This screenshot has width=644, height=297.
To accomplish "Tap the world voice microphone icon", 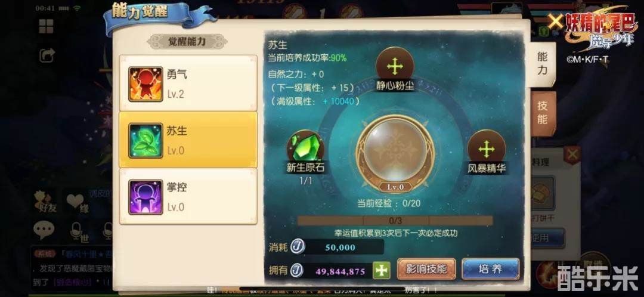I will click(76, 231).
